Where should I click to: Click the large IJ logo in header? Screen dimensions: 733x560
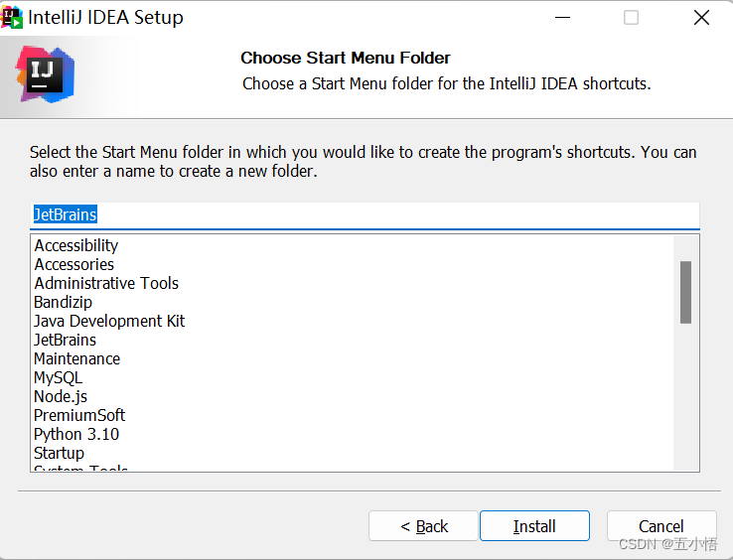(x=46, y=74)
